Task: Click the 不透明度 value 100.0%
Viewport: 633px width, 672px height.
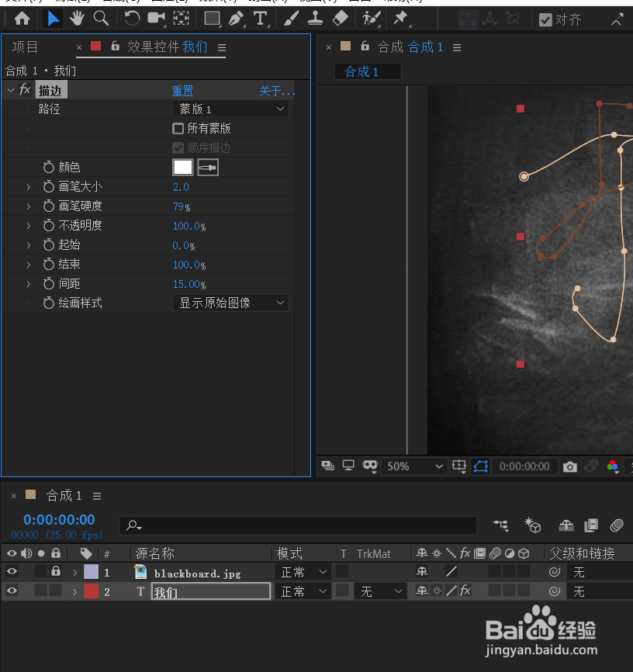Action: pyautogui.click(x=189, y=226)
